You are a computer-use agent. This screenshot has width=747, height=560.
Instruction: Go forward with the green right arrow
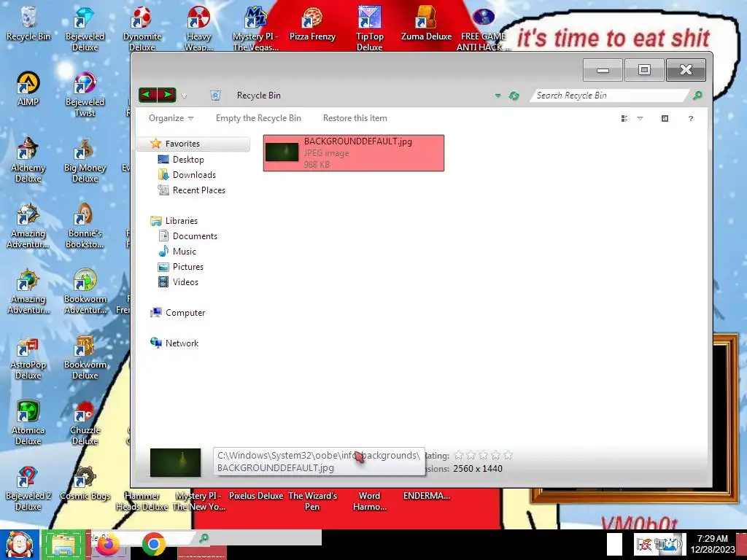point(167,96)
